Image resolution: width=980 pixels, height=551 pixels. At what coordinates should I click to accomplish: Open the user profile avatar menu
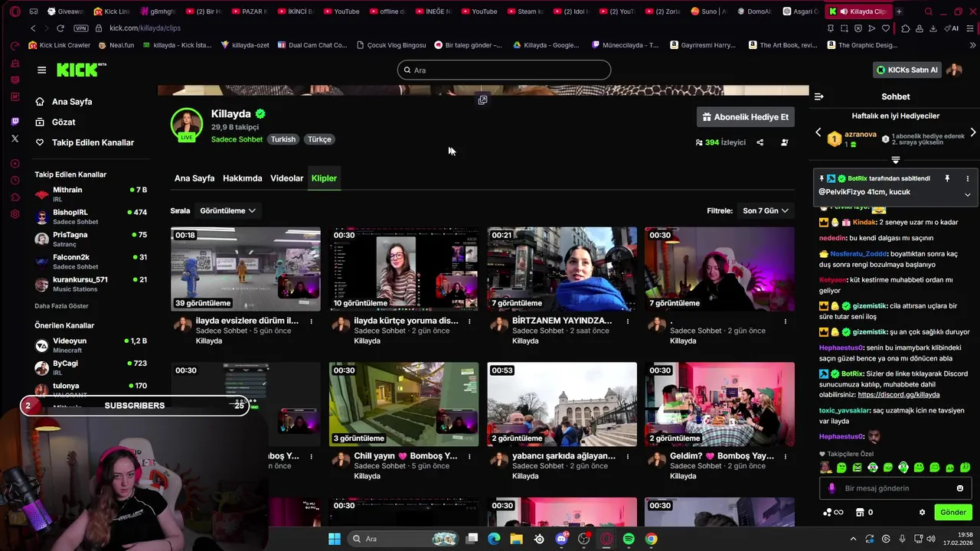pyautogui.click(x=954, y=70)
